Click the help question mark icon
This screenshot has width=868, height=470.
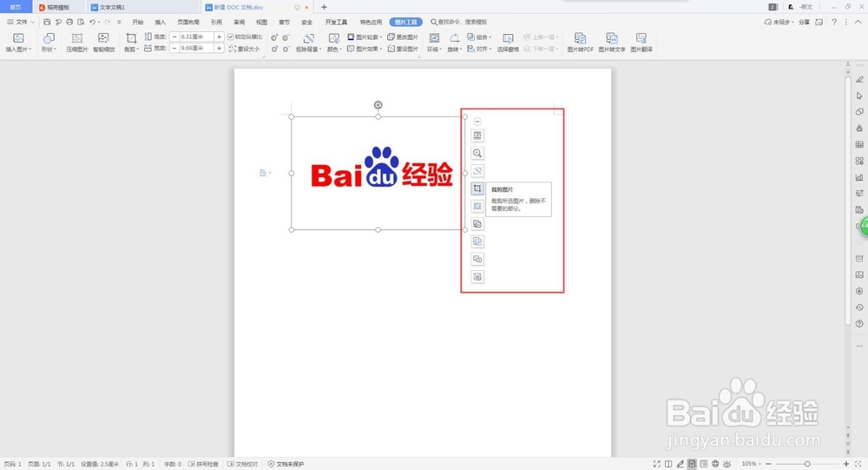pyautogui.click(x=834, y=23)
